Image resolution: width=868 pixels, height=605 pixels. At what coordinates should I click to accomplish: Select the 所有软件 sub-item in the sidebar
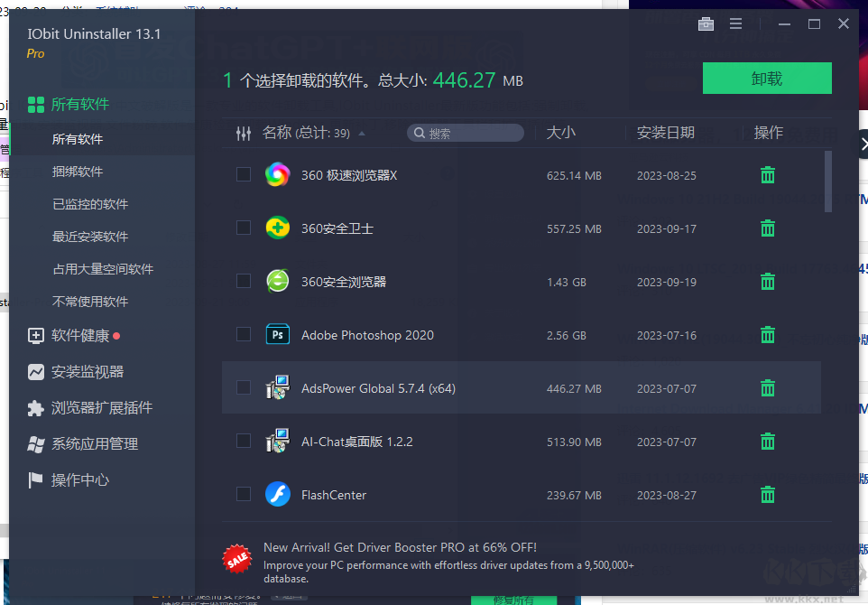pos(78,139)
